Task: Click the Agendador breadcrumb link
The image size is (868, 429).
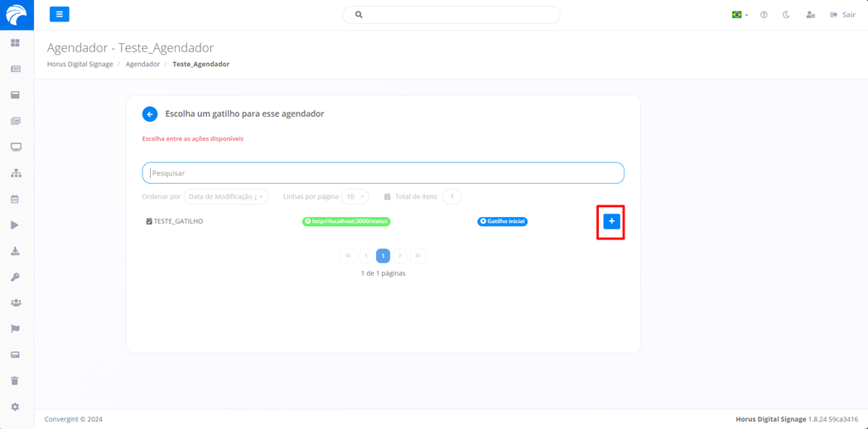Action: [142, 64]
